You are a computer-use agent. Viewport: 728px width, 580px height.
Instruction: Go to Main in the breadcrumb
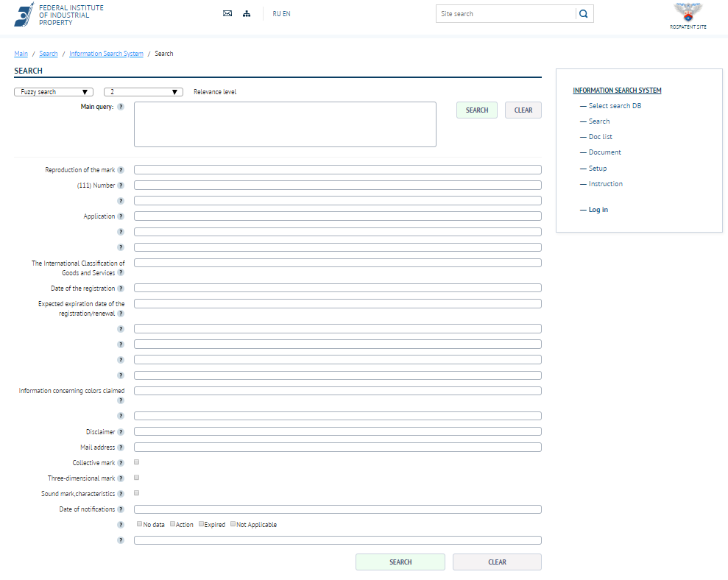tap(21, 54)
